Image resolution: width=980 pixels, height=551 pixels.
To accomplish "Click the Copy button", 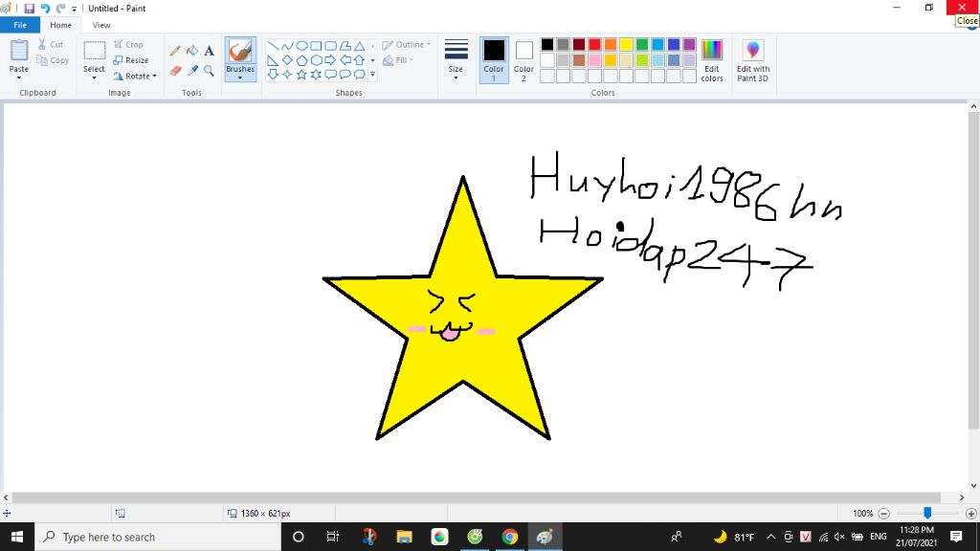I will point(53,60).
